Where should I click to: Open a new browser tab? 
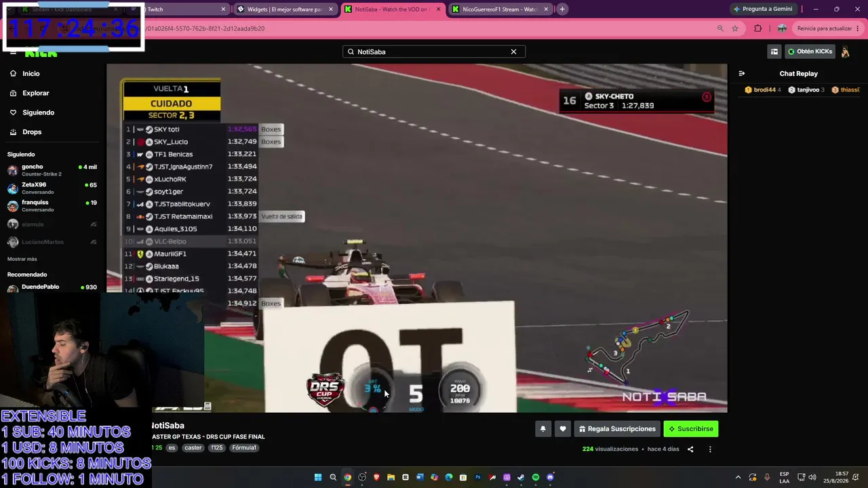click(562, 9)
